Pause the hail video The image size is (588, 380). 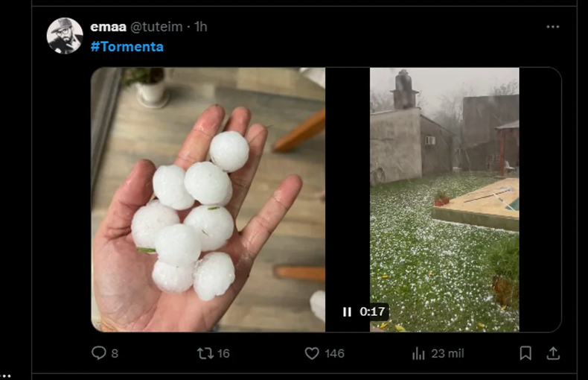[347, 312]
